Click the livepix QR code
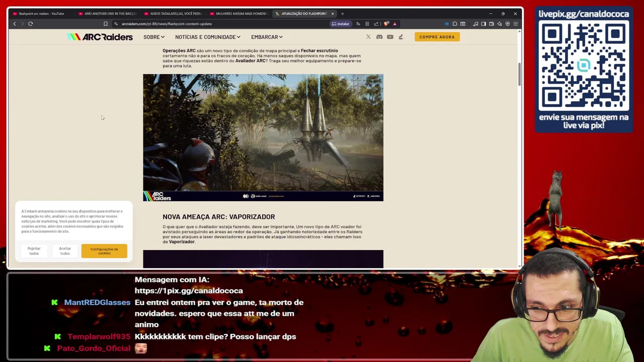Screen dimensions: 644x362 [x=584, y=66]
